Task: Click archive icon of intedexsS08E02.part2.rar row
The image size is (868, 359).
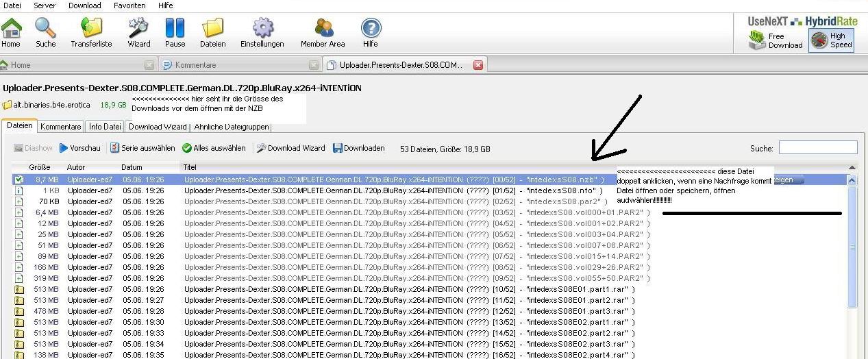Action: pos(19,333)
